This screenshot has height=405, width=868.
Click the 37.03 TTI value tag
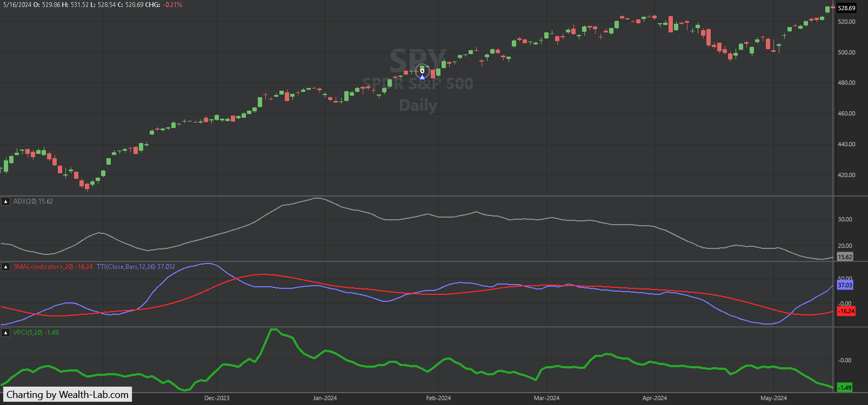[845, 285]
